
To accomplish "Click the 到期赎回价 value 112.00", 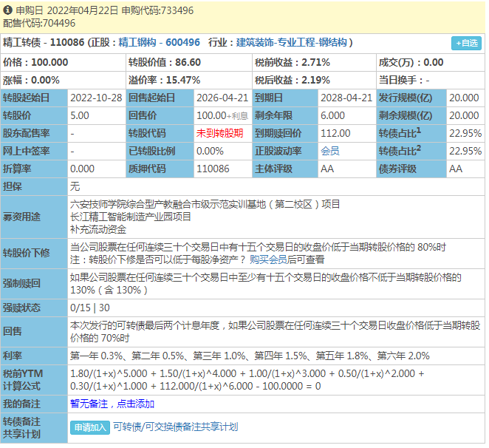I will pyautogui.click(x=335, y=133).
